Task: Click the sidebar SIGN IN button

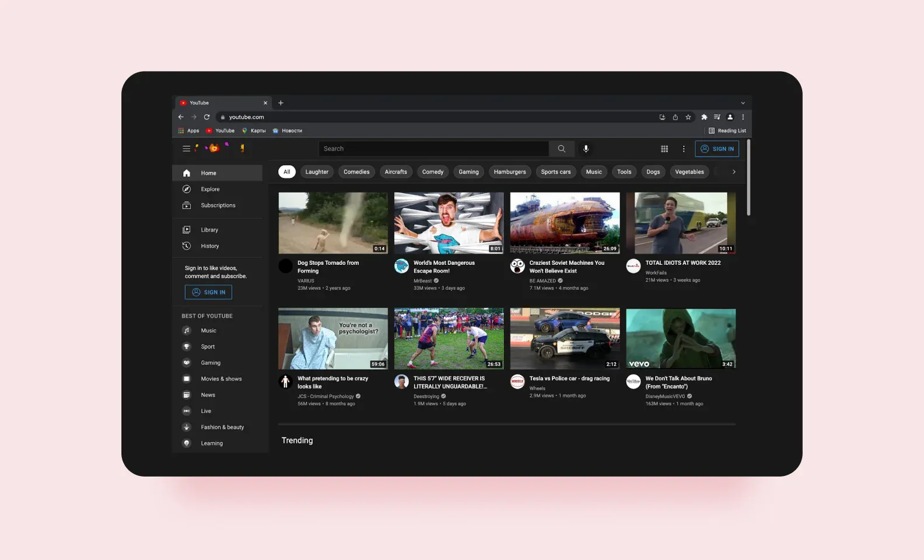Action: click(208, 292)
